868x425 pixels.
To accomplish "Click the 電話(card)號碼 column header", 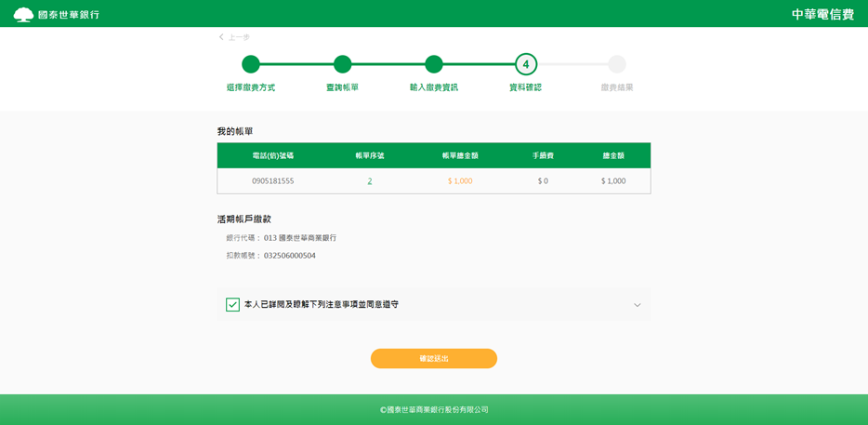I will click(x=273, y=155).
